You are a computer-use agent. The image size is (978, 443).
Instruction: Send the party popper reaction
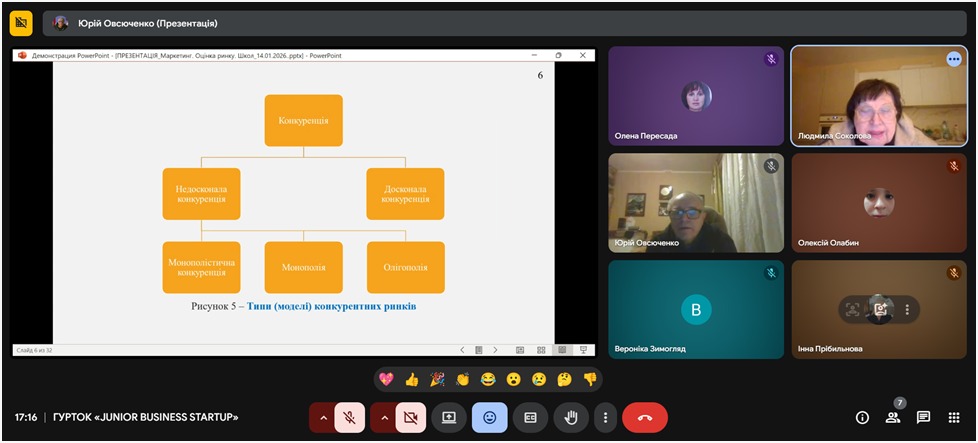(437, 379)
